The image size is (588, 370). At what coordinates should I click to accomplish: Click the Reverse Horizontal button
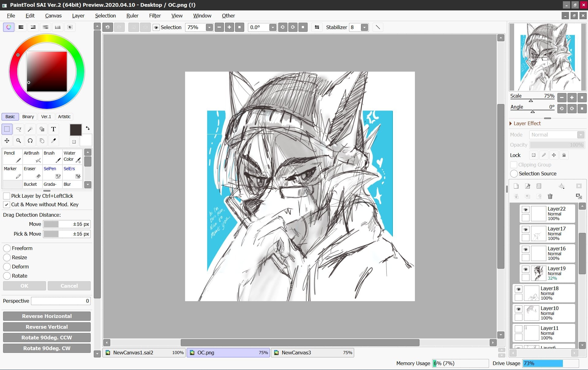(x=47, y=316)
